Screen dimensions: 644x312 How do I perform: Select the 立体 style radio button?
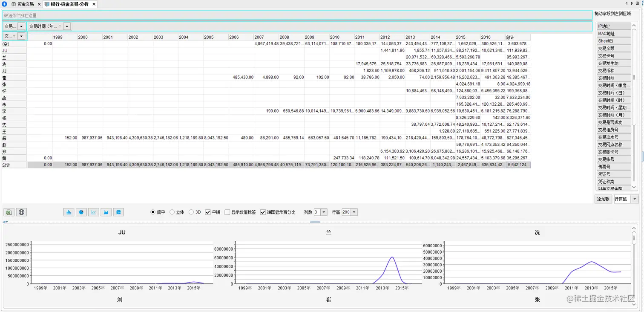pyautogui.click(x=172, y=212)
